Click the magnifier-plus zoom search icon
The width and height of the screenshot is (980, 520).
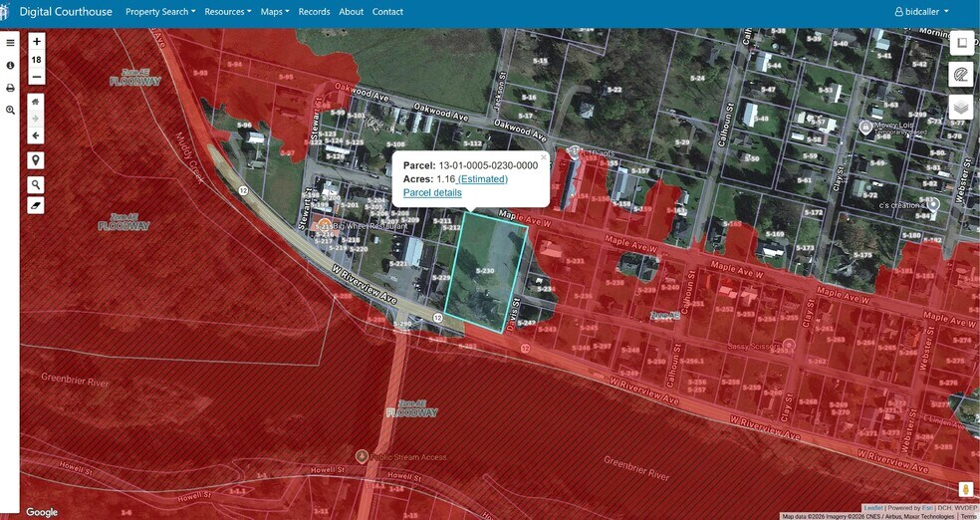click(x=10, y=110)
